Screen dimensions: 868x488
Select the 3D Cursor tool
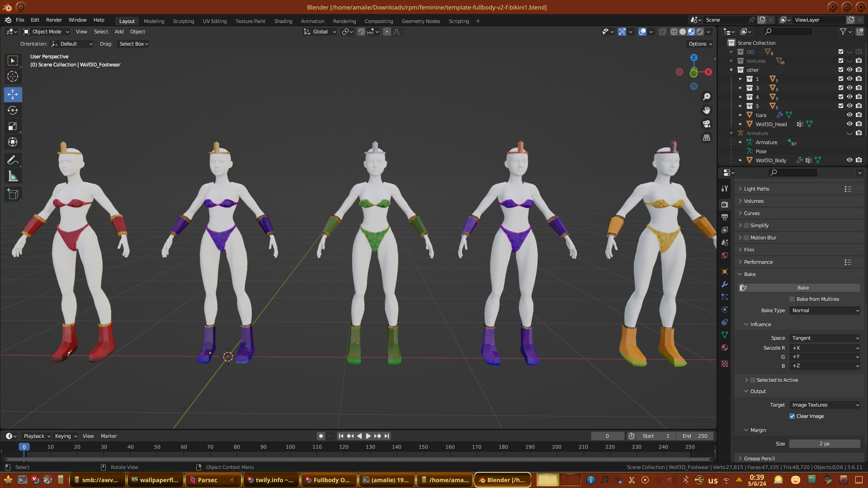pyautogui.click(x=13, y=76)
